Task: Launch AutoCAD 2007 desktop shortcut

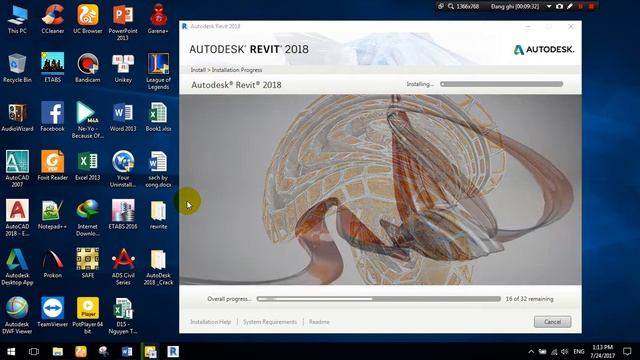Action: (17, 169)
